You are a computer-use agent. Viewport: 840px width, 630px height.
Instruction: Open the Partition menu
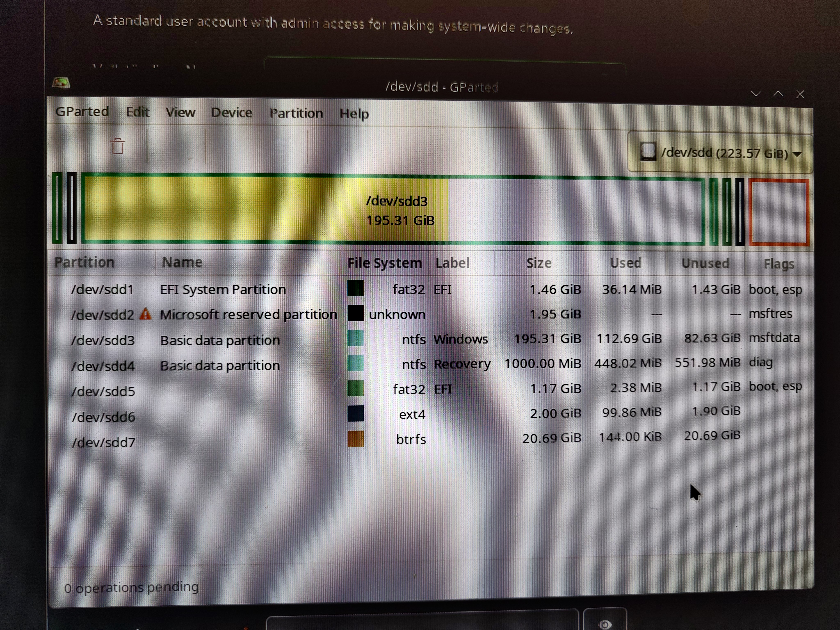click(296, 113)
